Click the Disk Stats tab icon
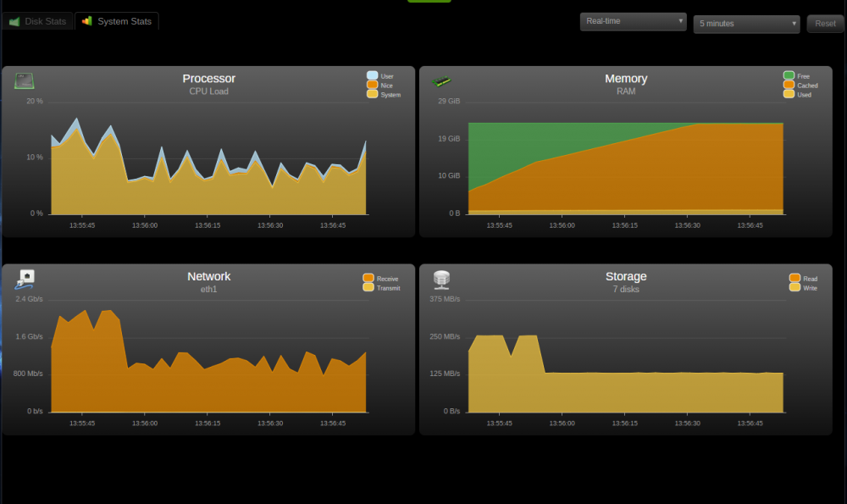Viewport: 847px width, 504px height. click(14, 22)
